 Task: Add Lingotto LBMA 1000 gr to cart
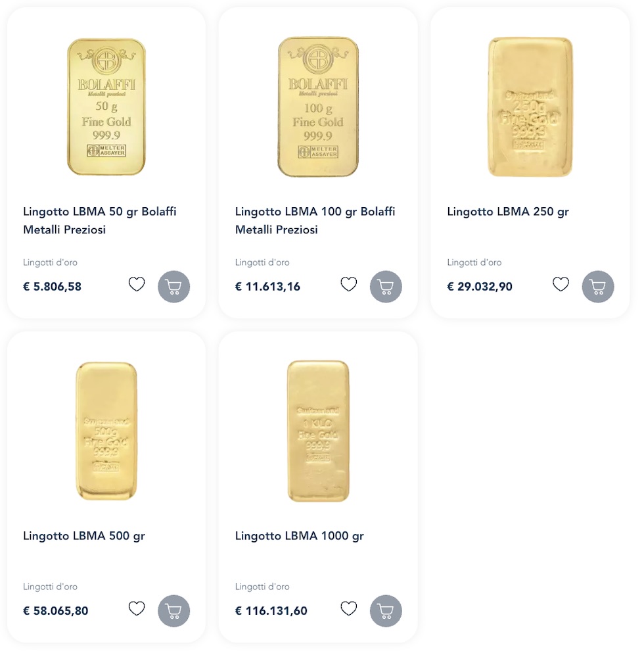point(386,611)
